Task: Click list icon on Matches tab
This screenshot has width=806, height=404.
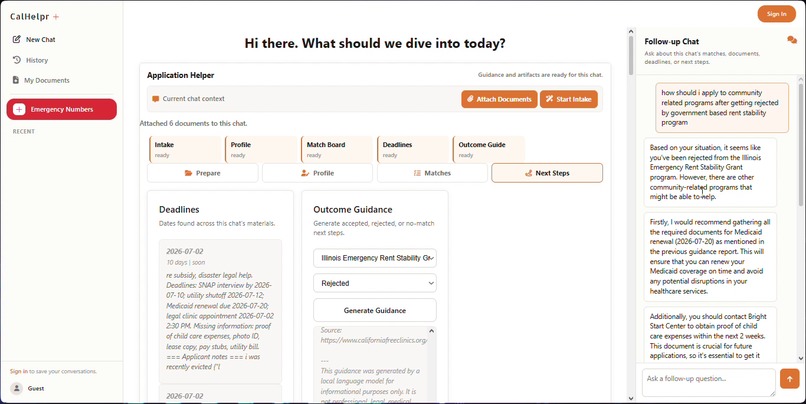Action: coord(417,173)
